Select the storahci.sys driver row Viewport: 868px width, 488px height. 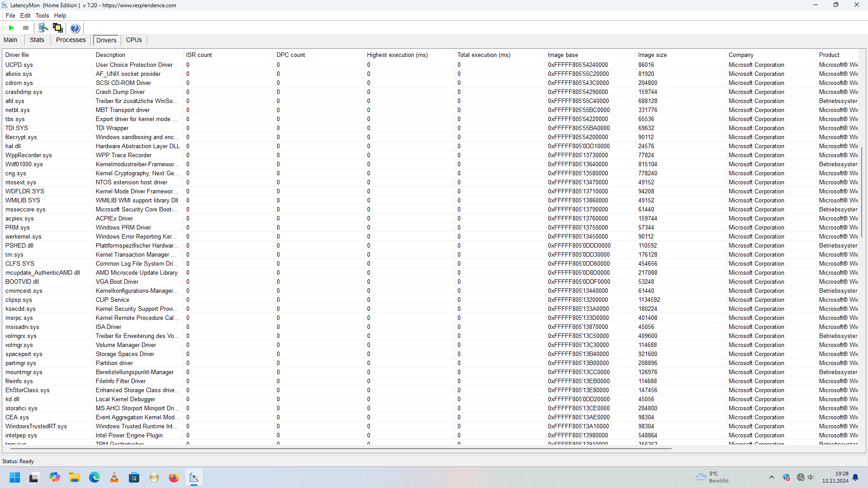(x=21, y=408)
